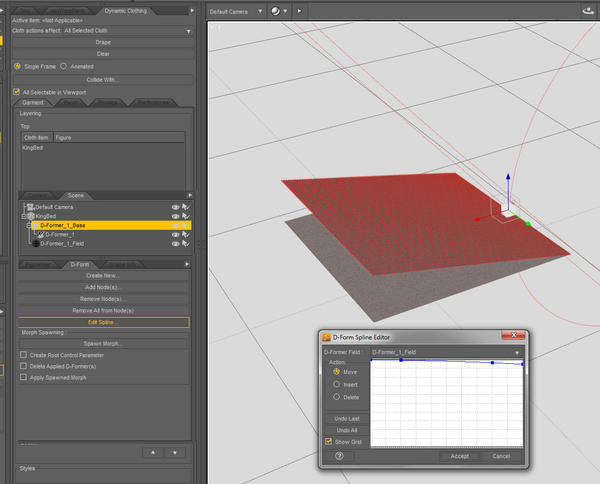Image resolution: width=600 pixels, height=484 pixels.
Task: Open the Default Camera view dropdown
Action: click(260, 11)
